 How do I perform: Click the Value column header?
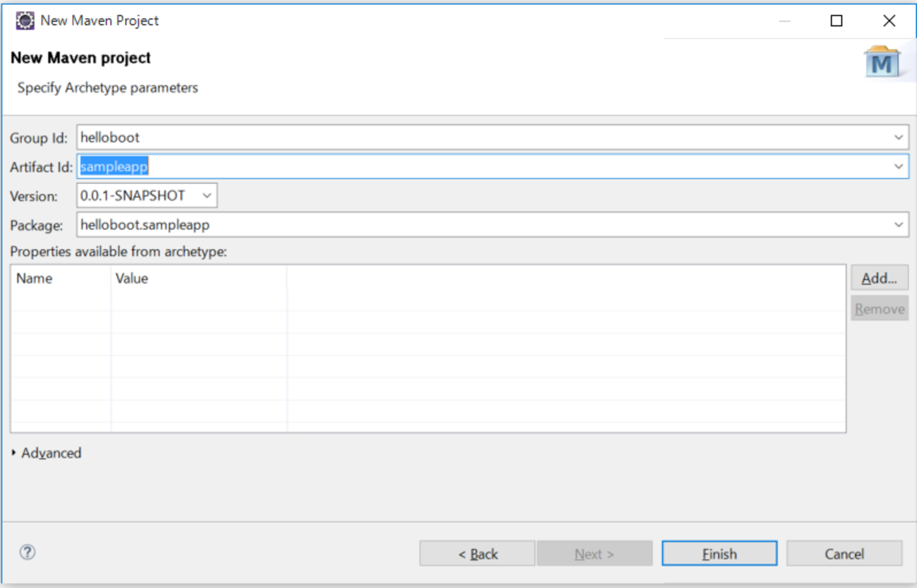click(199, 278)
